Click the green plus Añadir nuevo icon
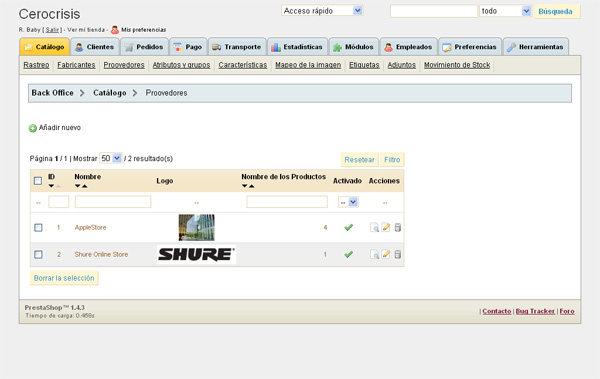 [33, 128]
